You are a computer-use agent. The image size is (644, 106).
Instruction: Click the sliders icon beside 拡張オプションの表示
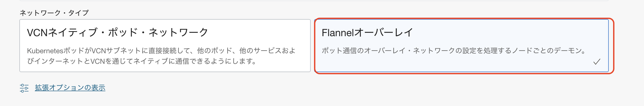coord(24,88)
